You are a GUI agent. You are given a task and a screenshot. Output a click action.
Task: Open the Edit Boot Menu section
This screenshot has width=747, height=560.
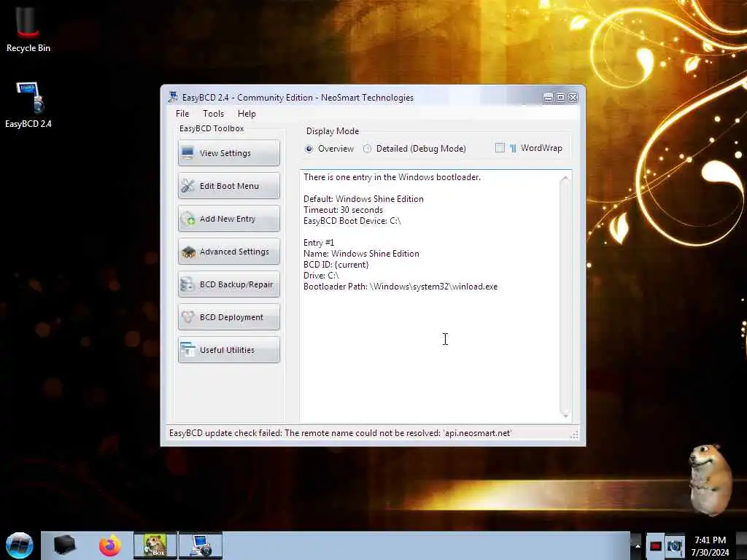[x=228, y=186]
